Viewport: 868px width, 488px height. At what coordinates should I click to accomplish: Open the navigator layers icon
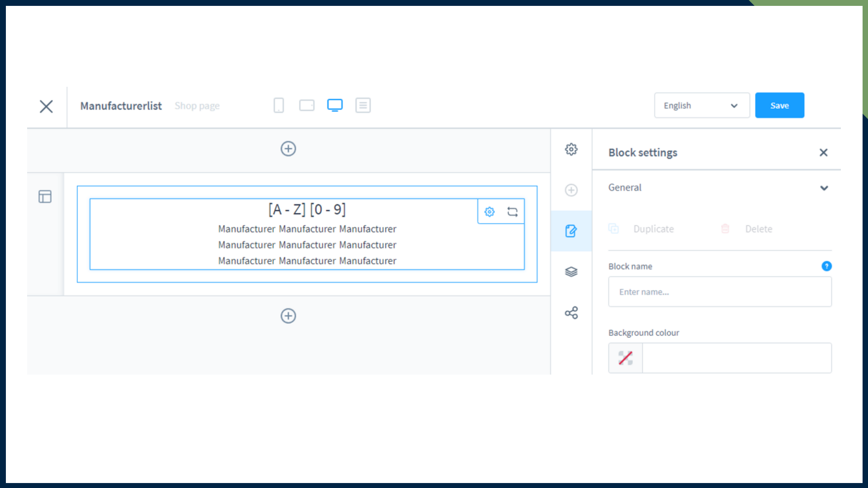pyautogui.click(x=571, y=272)
